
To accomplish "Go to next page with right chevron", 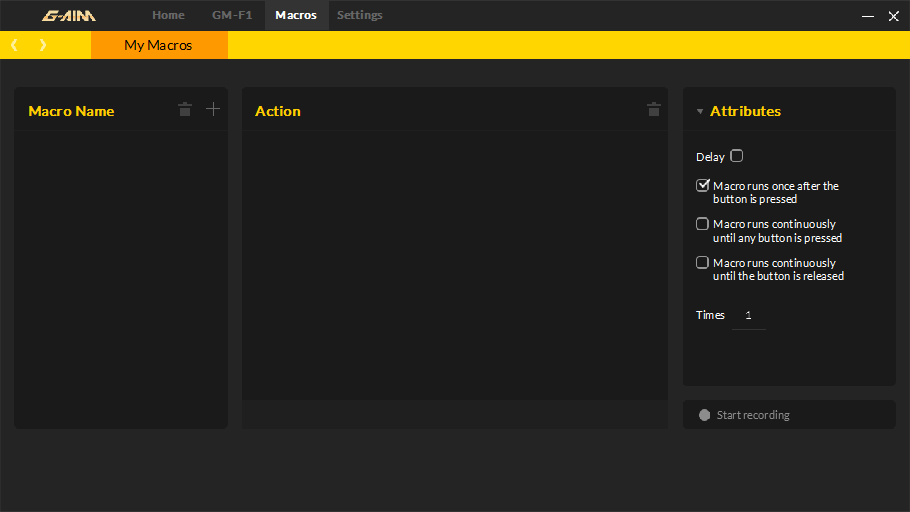I will pyautogui.click(x=42, y=45).
